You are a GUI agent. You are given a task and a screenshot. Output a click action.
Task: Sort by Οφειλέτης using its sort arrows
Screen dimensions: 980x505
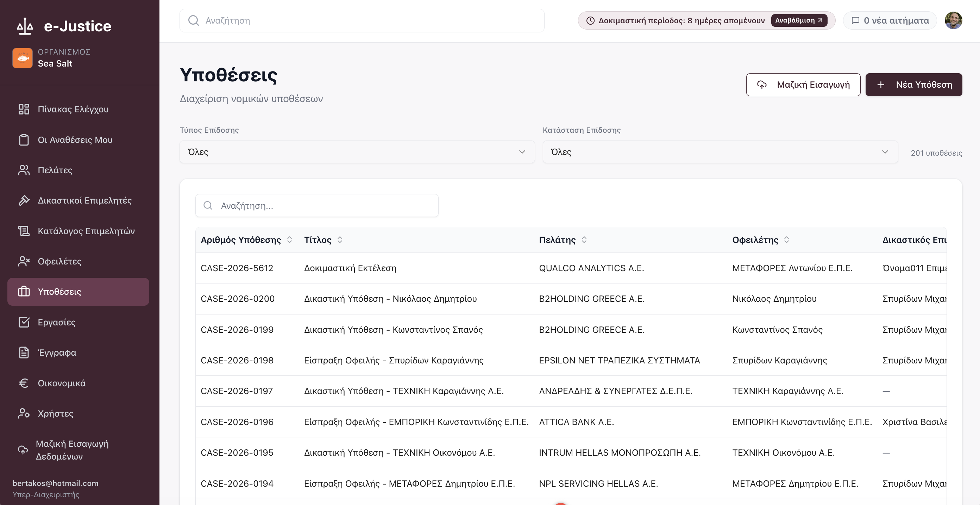(x=786, y=240)
